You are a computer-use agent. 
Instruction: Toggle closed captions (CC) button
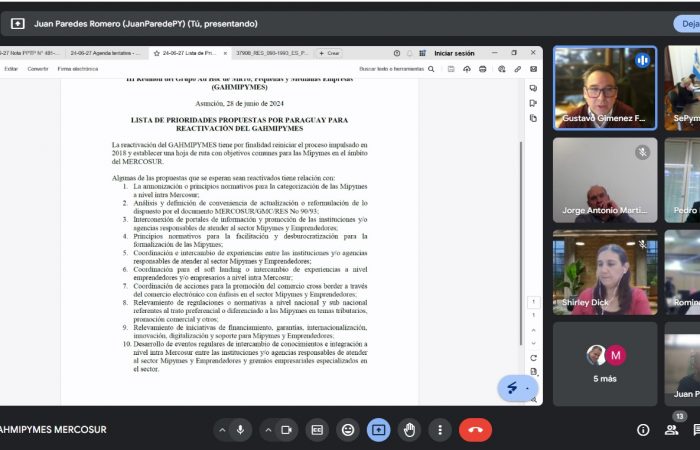tap(317, 430)
